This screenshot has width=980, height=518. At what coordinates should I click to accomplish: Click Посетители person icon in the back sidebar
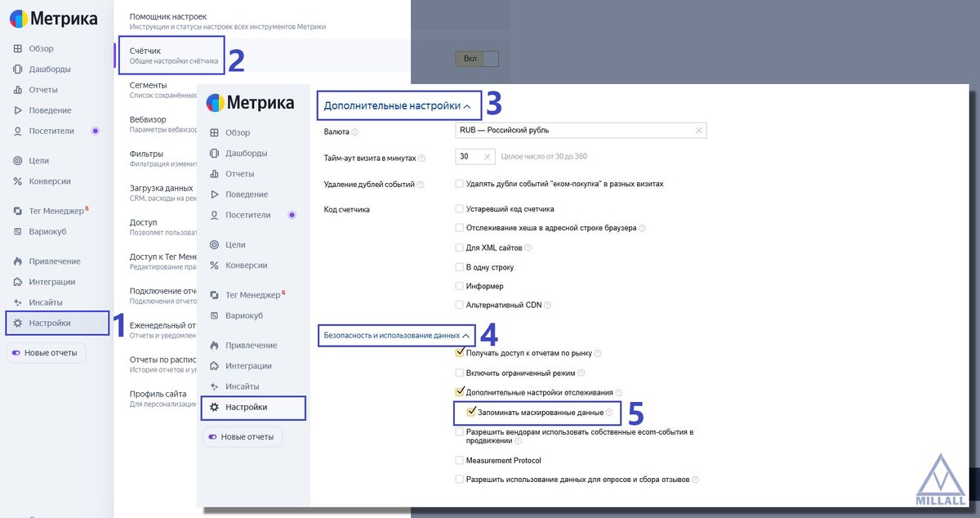tap(18, 131)
